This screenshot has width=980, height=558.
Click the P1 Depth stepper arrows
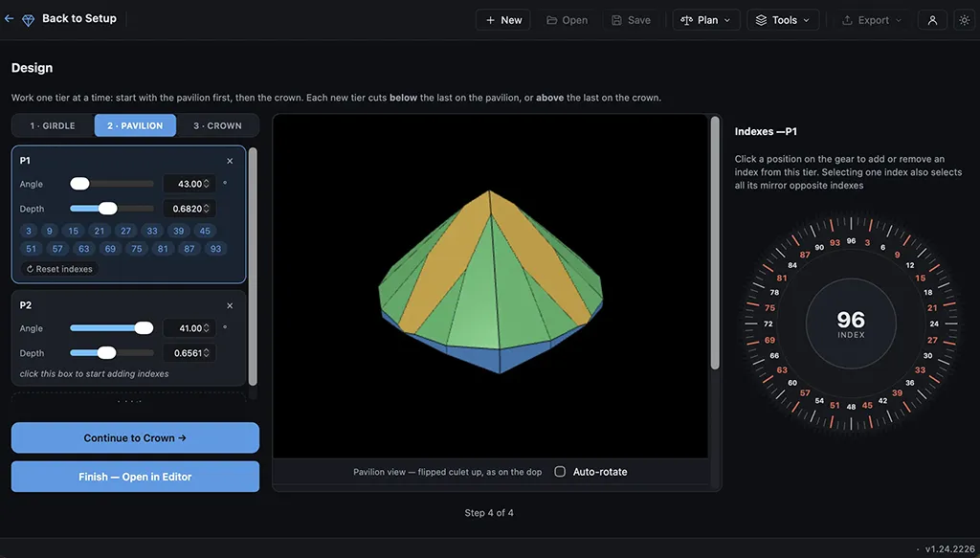click(x=207, y=209)
